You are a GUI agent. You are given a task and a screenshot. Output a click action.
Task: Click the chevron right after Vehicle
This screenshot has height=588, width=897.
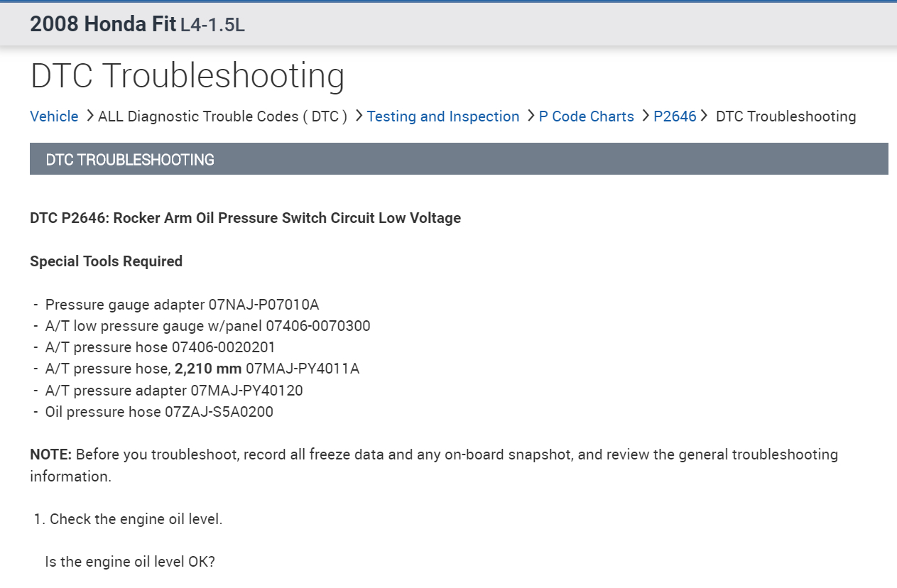pos(89,116)
